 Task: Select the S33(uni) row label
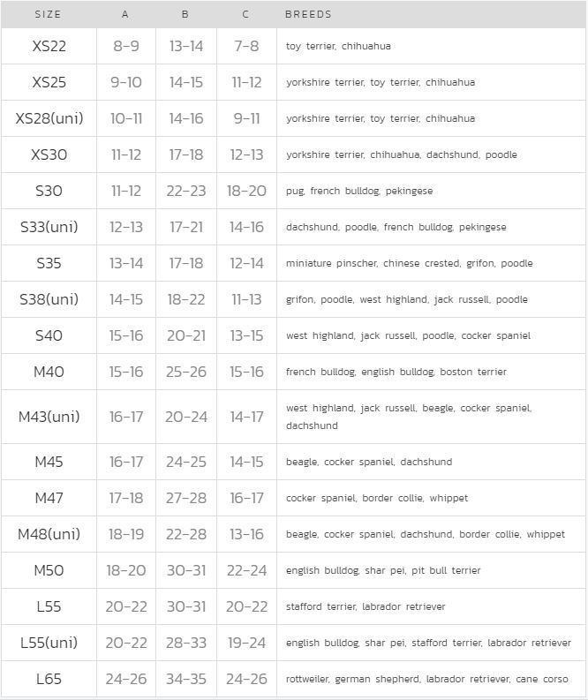tap(49, 227)
